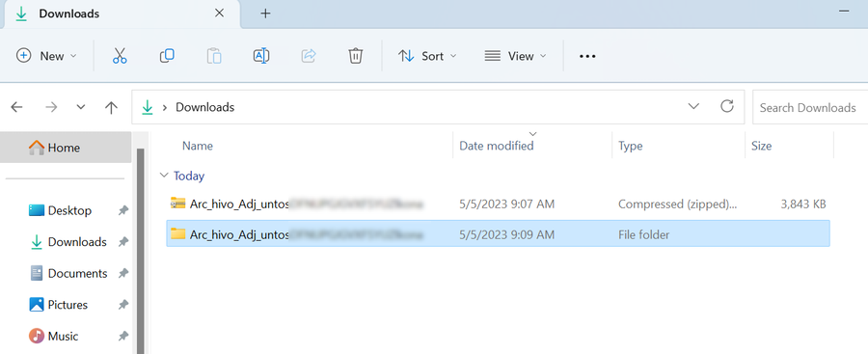Click the Delete trash can icon

point(355,56)
